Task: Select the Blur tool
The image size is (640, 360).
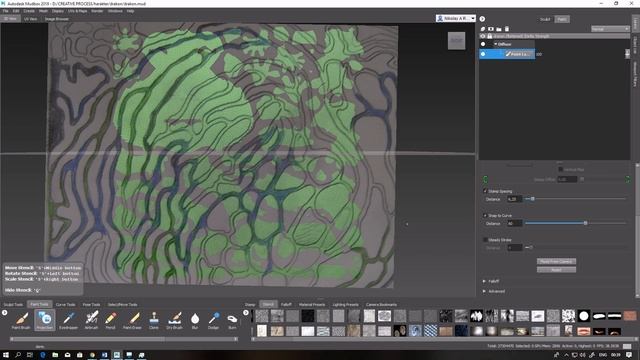Action: [195, 320]
